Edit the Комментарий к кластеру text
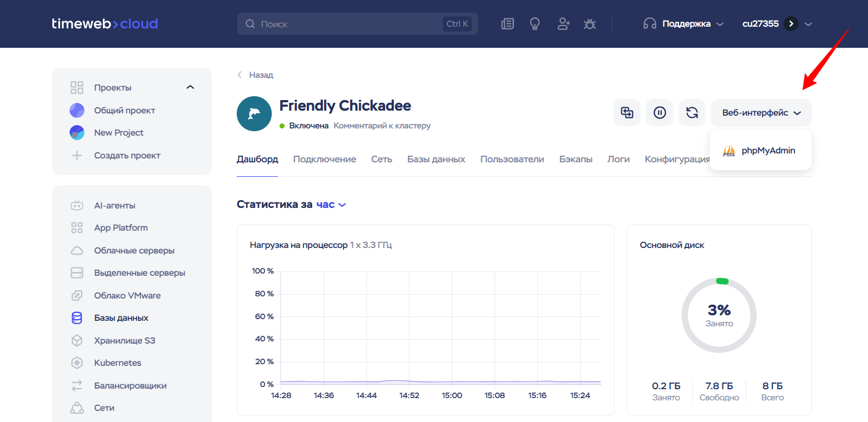 382,126
